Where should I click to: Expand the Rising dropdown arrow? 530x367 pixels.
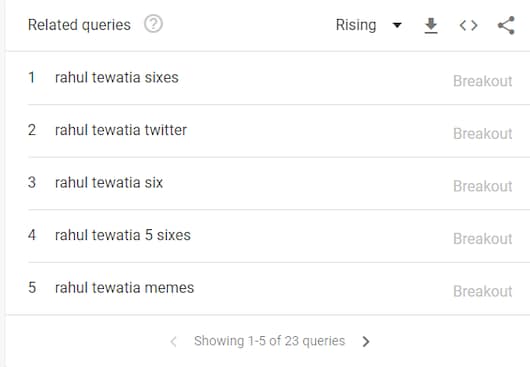(397, 25)
